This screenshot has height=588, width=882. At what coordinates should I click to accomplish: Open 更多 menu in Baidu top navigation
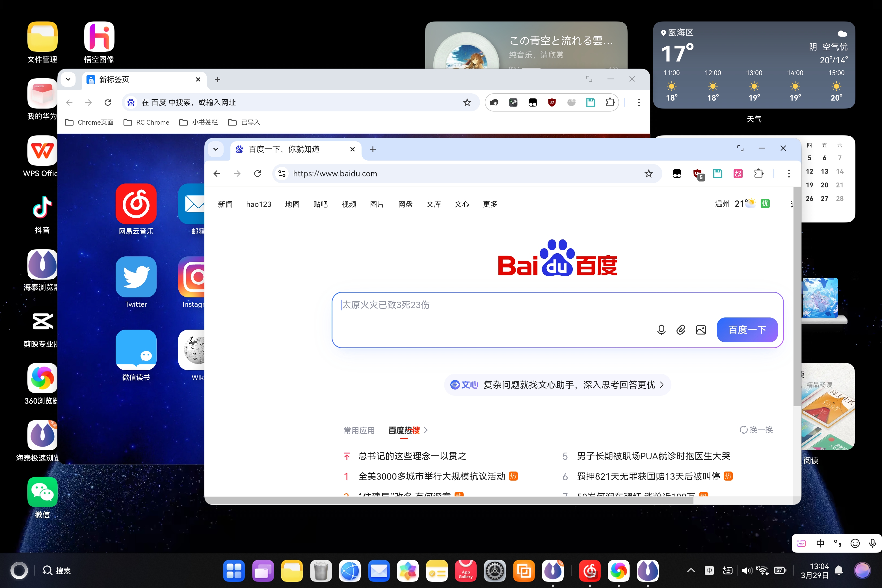click(490, 204)
